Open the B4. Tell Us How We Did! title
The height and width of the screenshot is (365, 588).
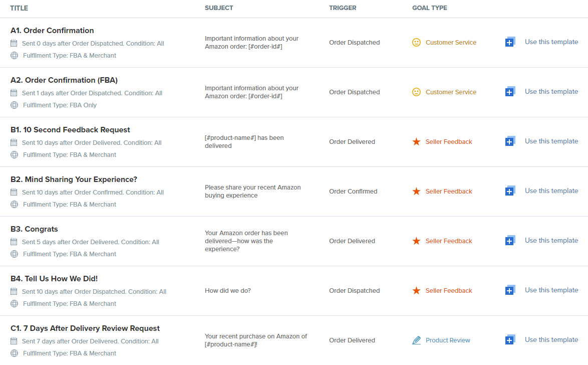coord(54,279)
